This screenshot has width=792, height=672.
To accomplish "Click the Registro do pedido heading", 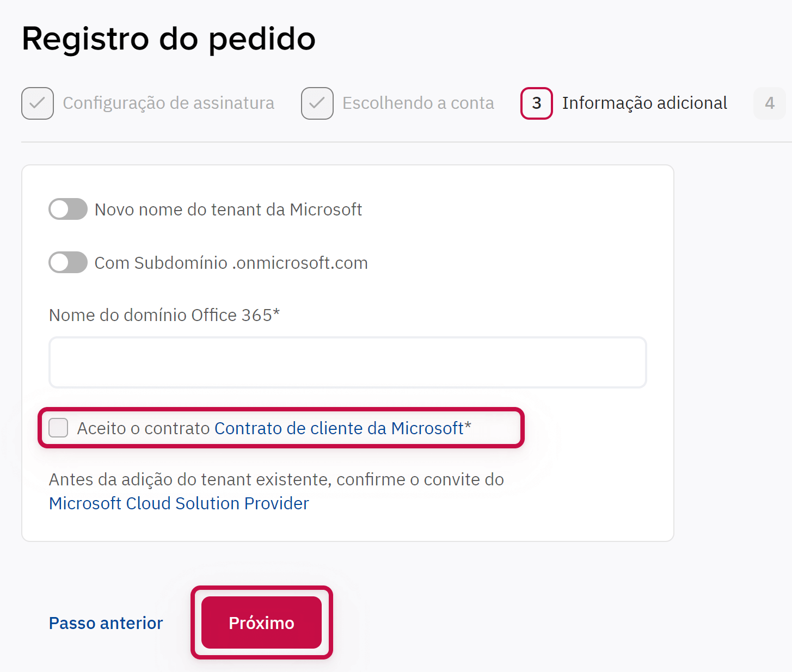I will (169, 39).
